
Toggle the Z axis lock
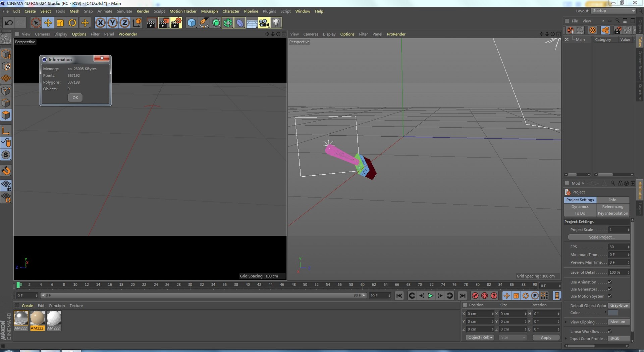[x=124, y=23]
